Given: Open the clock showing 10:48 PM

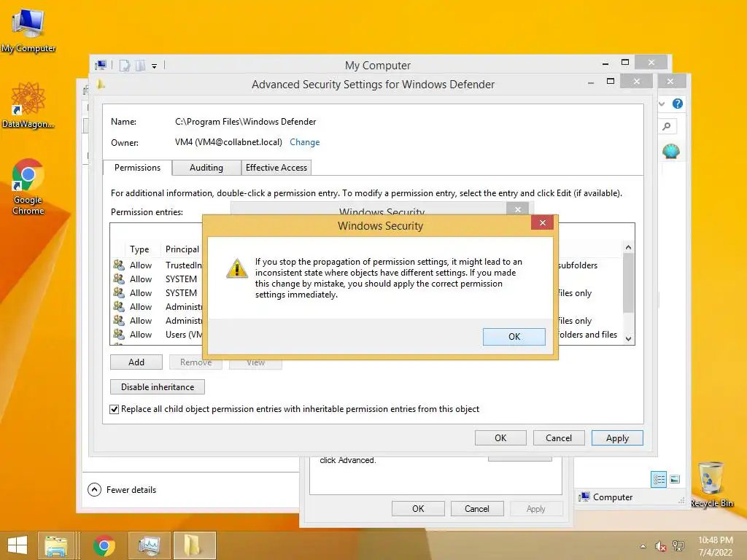Looking at the screenshot, I should pyautogui.click(x=715, y=545).
